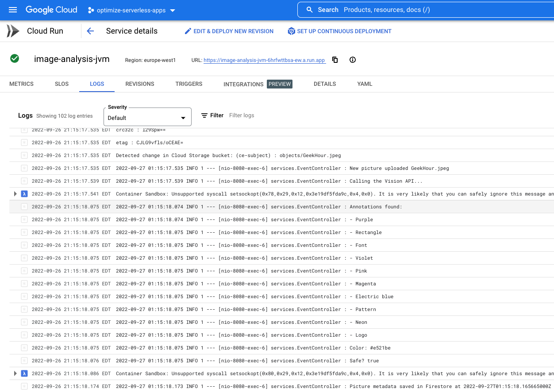
Task: Open the image-analysis-jvm service URL link
Action: [264, 60]
